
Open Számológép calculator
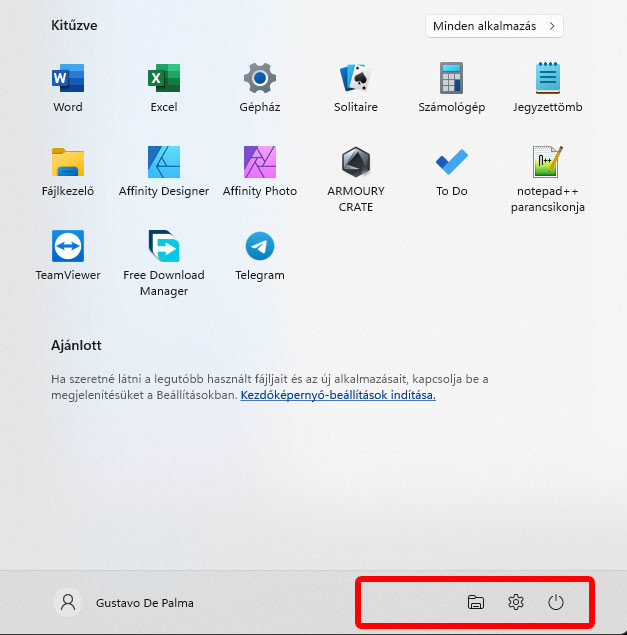click(x=452, y=79)
